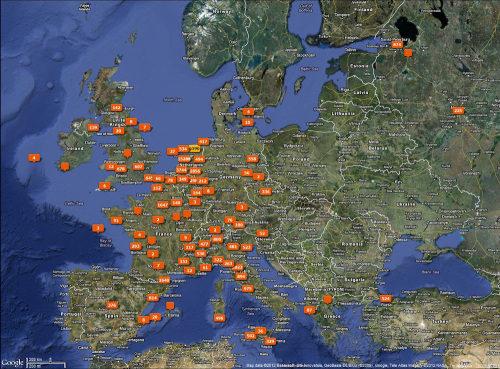
Task: Open the 524 marker near Istanbul
Action: [x=386, y=299]
